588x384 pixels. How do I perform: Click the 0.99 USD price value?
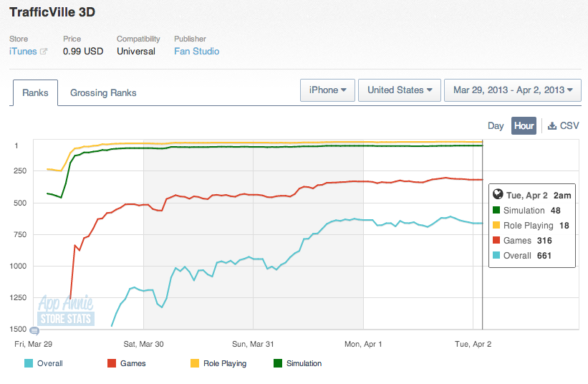[x=83, y=52]
